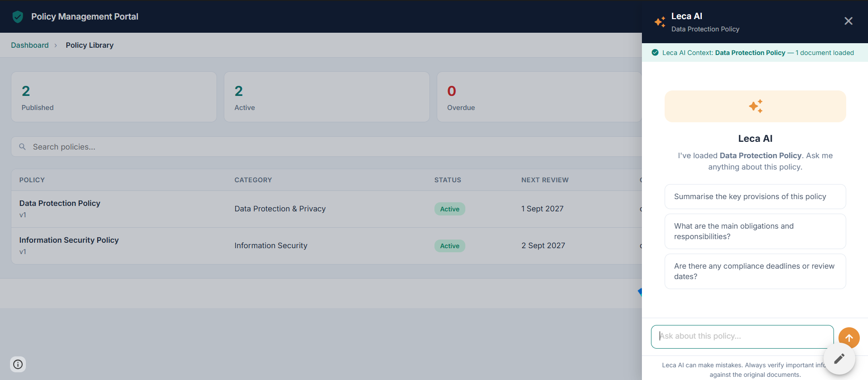The image size is (868, 380).
Task: Select the Active stat card
Action: pyautogui.click(x=327, y=97)
